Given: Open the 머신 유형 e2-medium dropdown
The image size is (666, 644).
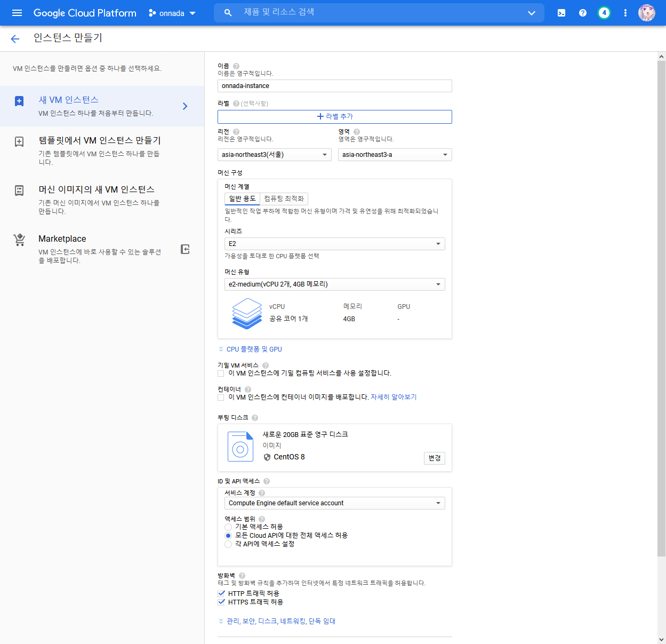Looking at the screenshot, I should (x=334, y=284).
